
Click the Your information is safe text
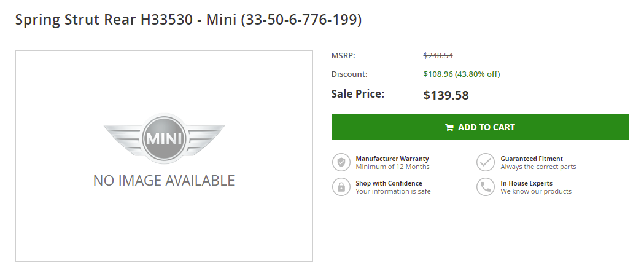(x=393, y=192)
